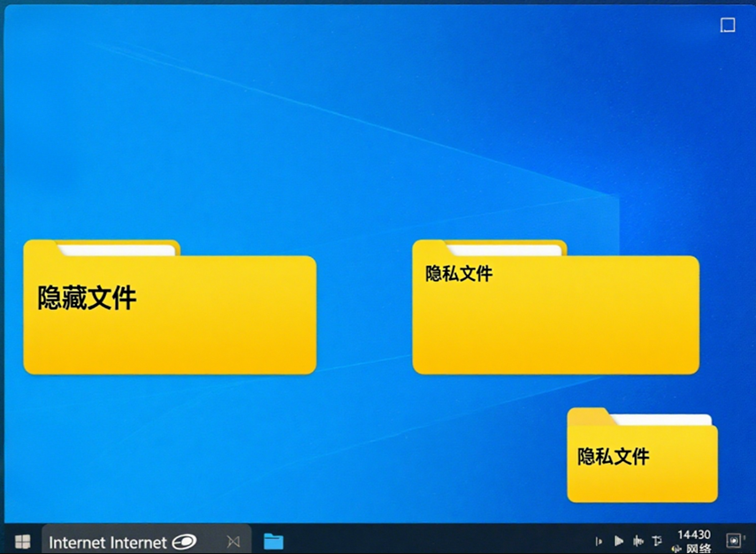Open the 隐藏文件 folder

pyautogui.click(x=170, y=307)
